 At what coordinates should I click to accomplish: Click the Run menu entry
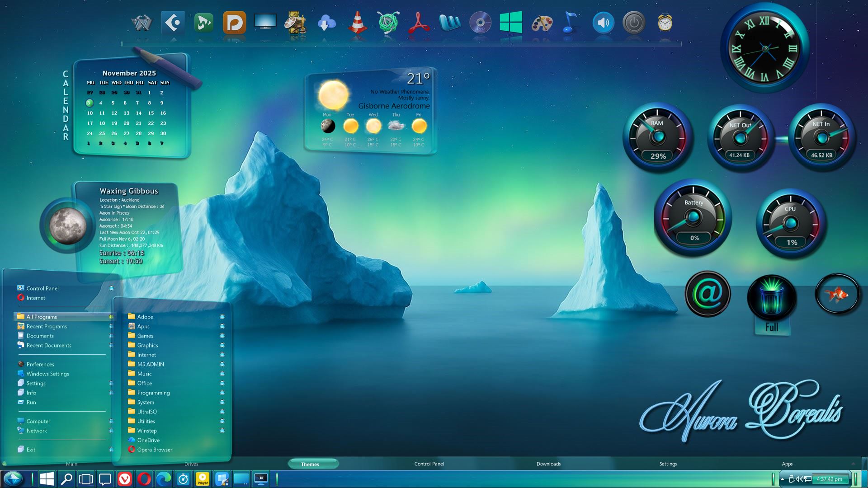(31, 402)
